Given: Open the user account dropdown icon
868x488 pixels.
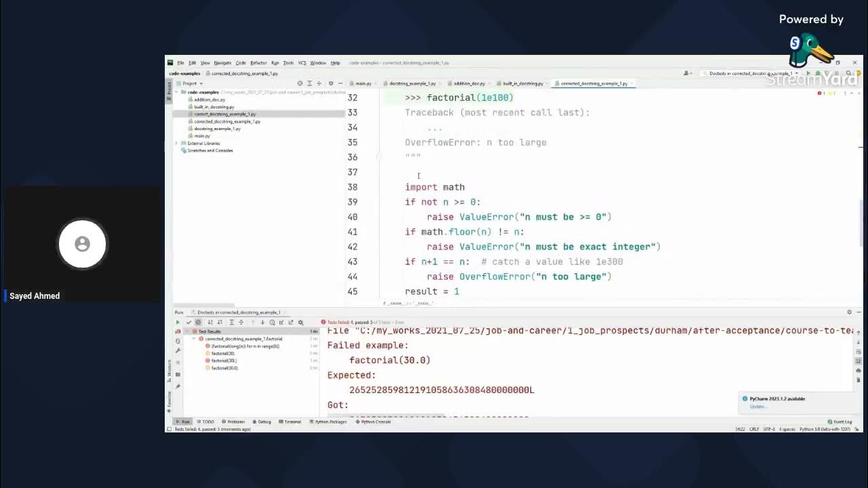Looking at the screenshot, I should point(688,73).
